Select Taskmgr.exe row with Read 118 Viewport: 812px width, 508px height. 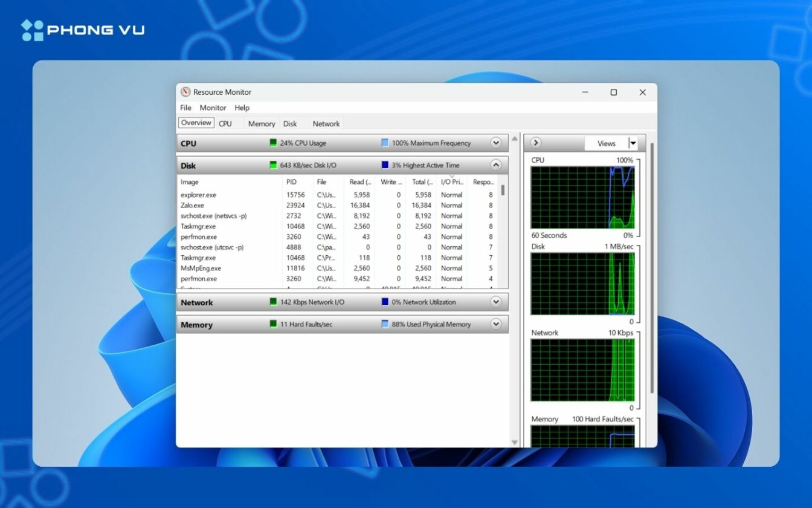(x=338, y=258)
